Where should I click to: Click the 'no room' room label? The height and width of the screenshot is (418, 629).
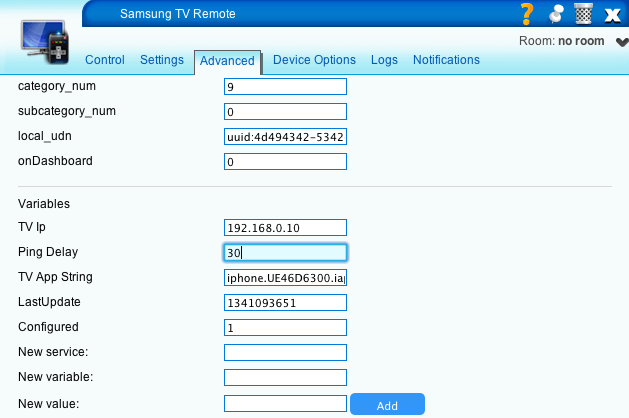581,41
